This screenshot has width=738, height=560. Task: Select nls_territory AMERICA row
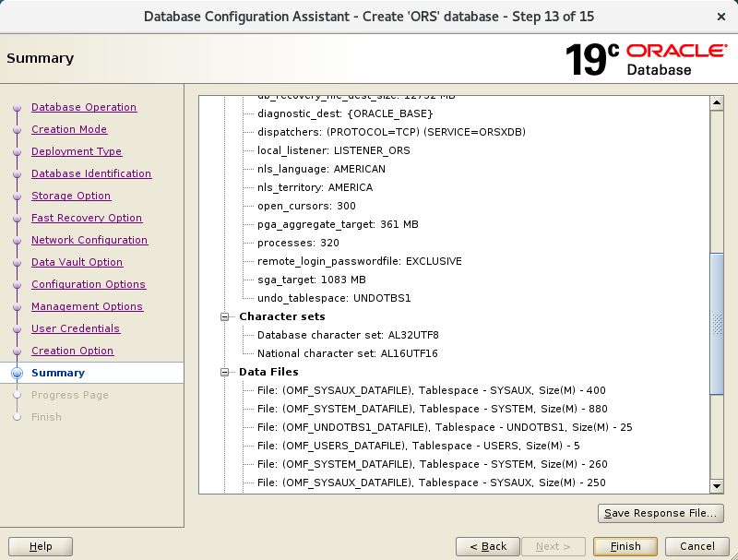[x=315, y=187]
